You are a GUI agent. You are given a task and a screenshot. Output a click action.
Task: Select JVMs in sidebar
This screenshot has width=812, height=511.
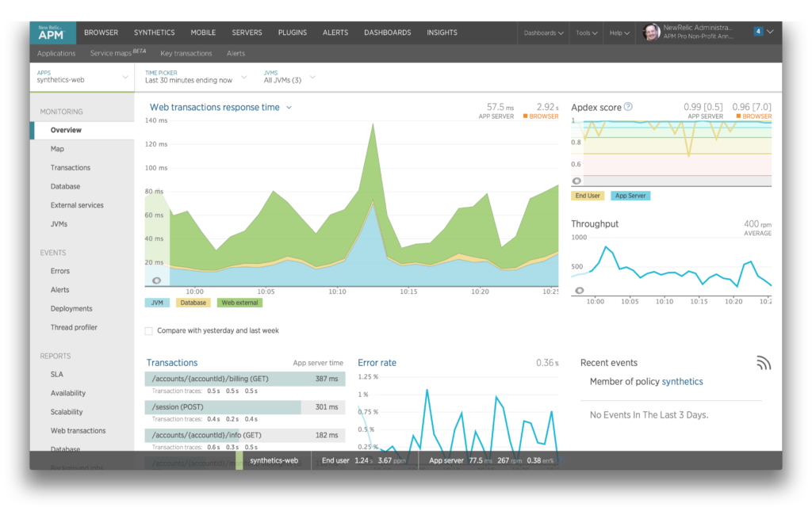(x=59, y=224)
